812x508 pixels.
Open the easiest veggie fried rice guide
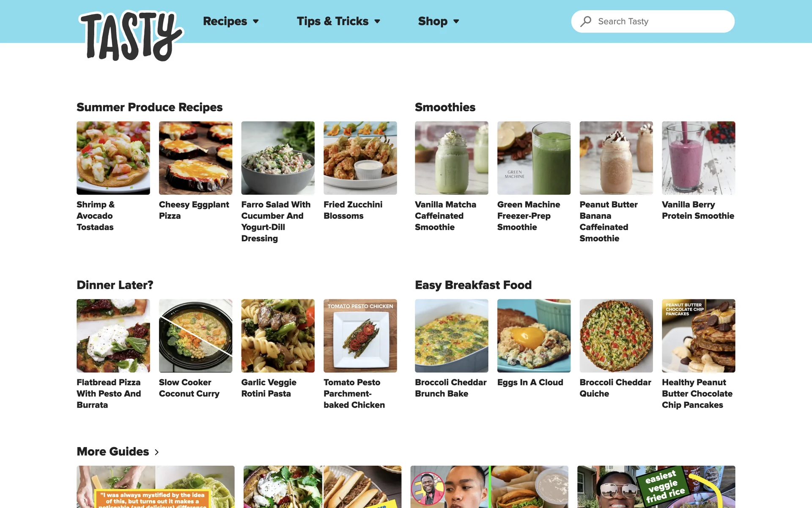tap(656, 487)
